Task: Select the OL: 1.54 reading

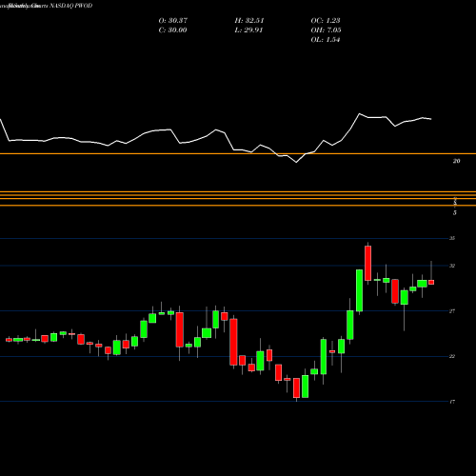Action: coord(326,40)
